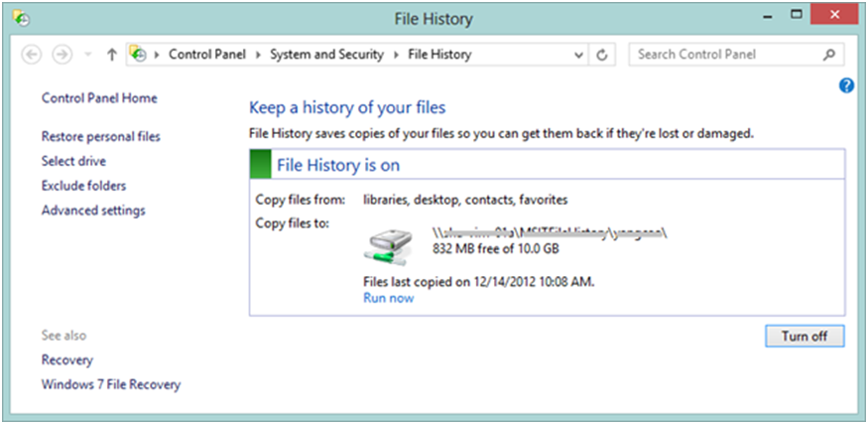
Task: Click the Forward navigation arrow
Action: [x=62, y=55]
